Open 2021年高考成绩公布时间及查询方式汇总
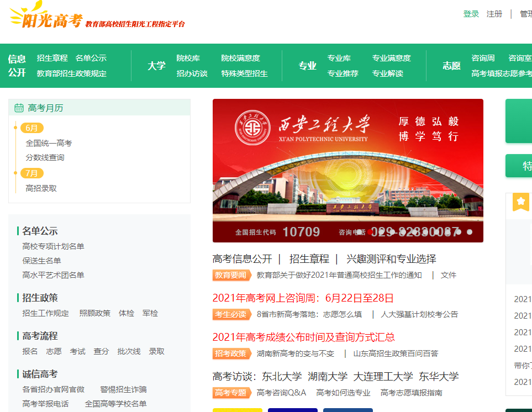Screen dimensions: 532x412 (304, 337)
